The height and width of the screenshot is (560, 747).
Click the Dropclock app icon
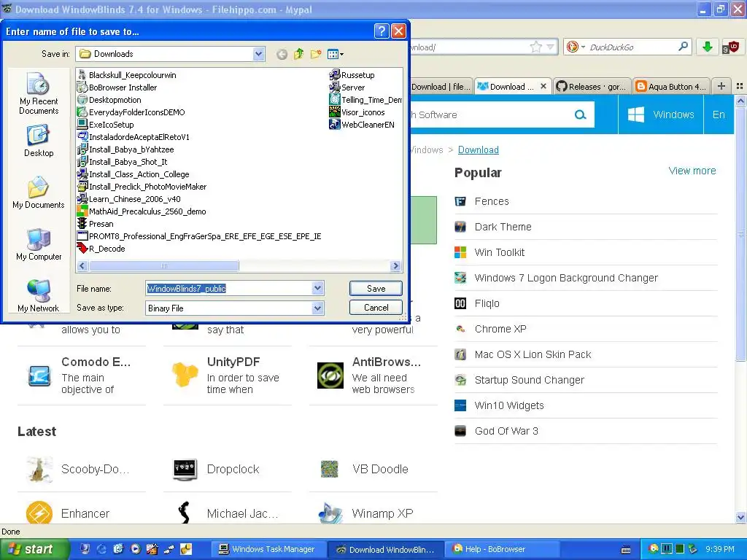(x=185, y=469)
